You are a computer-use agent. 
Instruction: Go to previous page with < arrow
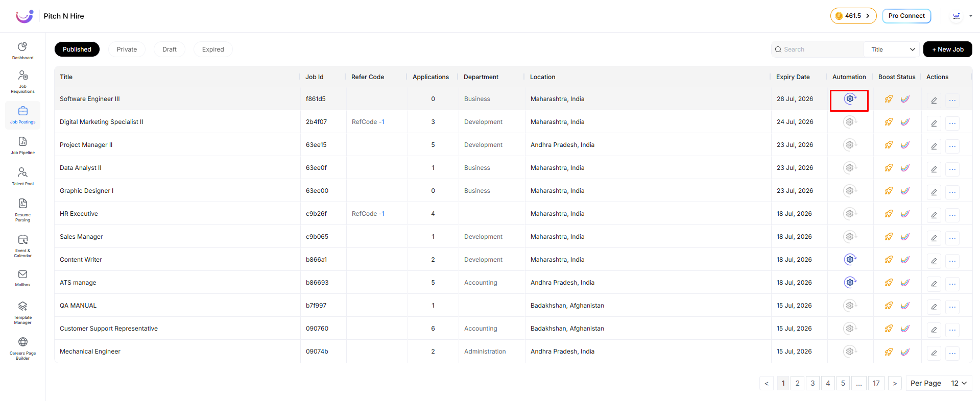pos(767,383)
